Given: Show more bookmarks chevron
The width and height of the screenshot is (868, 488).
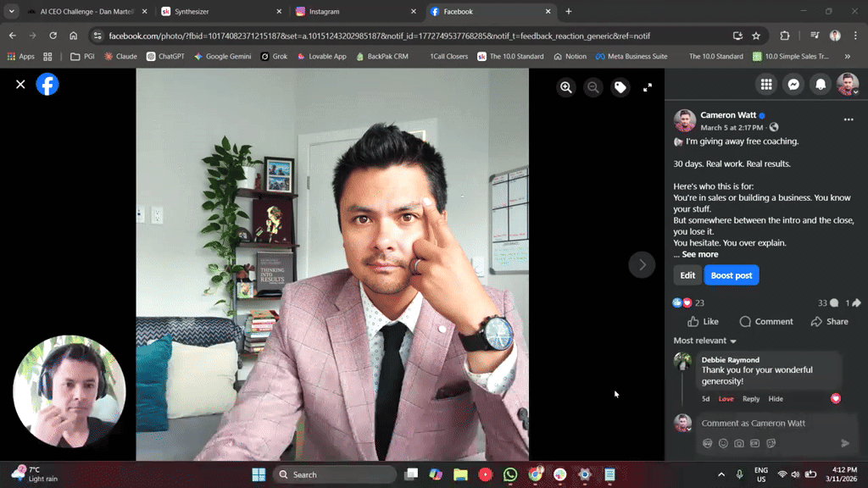Looking at the screenshot, I should click(847, 57).
